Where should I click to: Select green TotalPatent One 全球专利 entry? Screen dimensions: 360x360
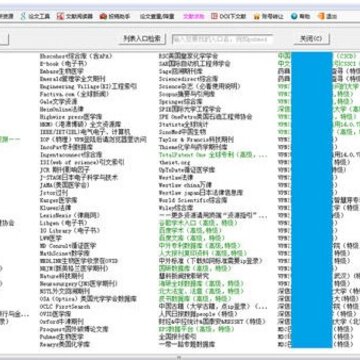coord(213,155)
